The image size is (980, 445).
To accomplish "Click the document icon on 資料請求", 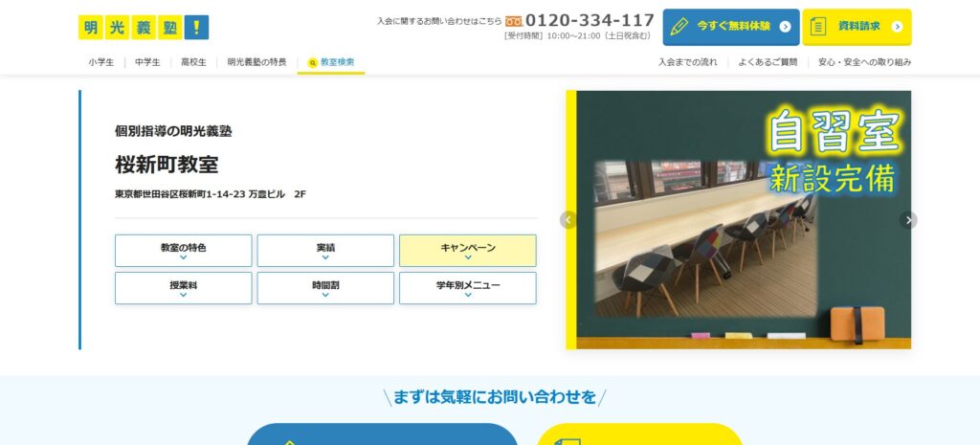I will coord(818,27).
